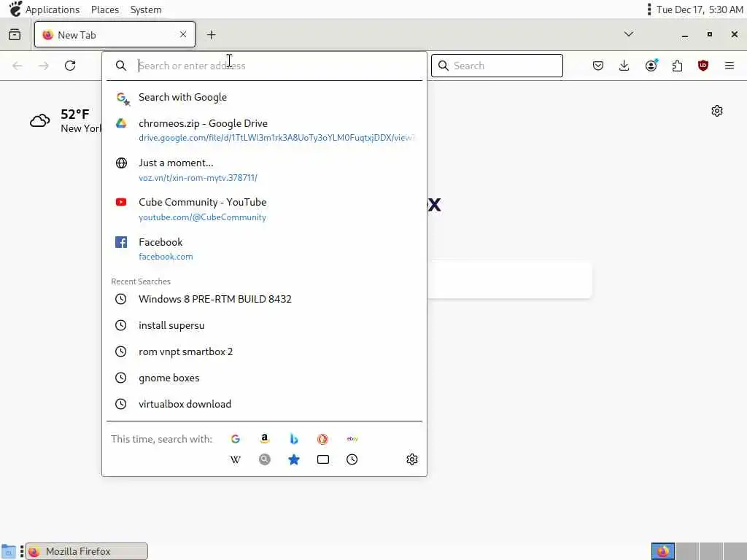Search this time with Bing

(x=294, y=439)
